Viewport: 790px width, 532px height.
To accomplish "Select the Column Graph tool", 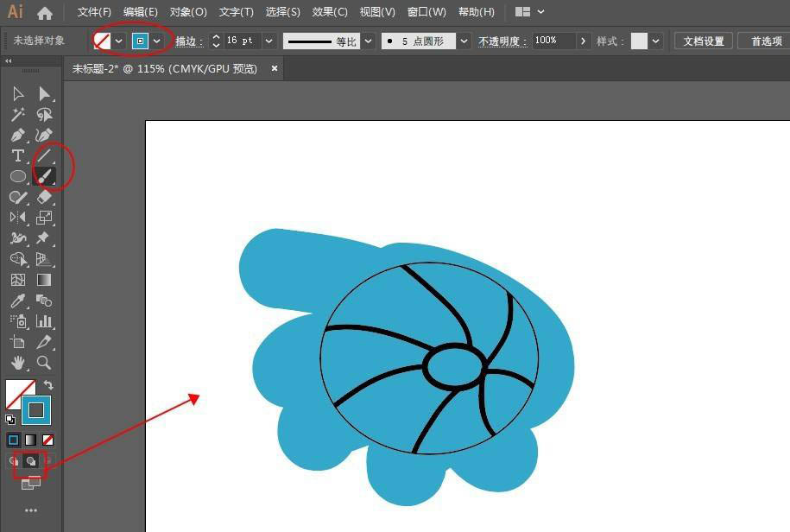I will 44,321.
